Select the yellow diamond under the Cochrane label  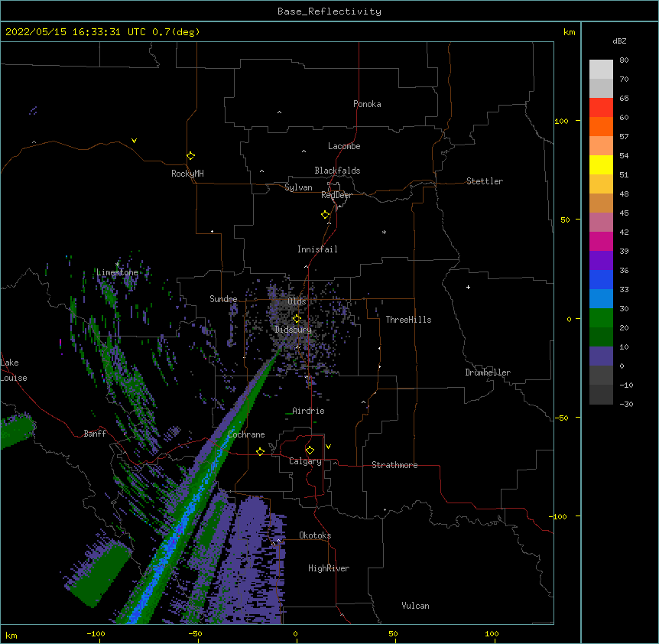point(260,451)
